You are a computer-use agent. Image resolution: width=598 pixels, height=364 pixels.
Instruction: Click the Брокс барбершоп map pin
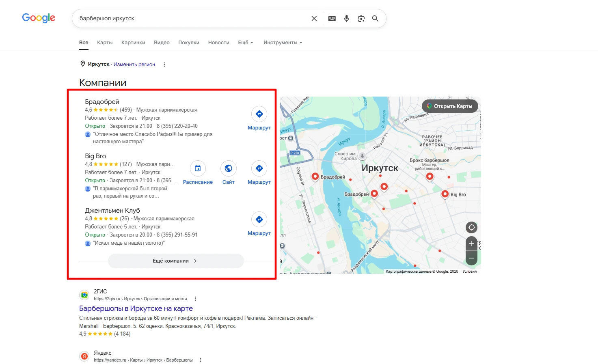point(430,176)
